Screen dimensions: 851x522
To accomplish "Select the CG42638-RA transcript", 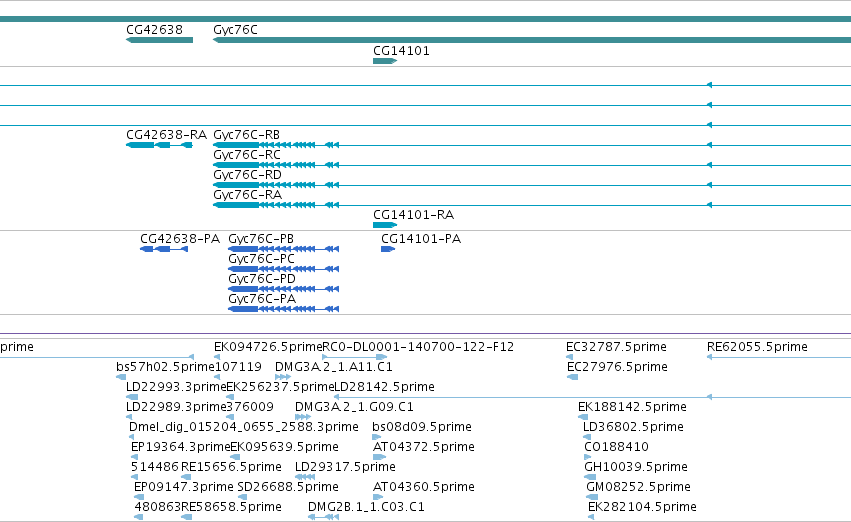I will pyautogui.click(x=159, y=145).
